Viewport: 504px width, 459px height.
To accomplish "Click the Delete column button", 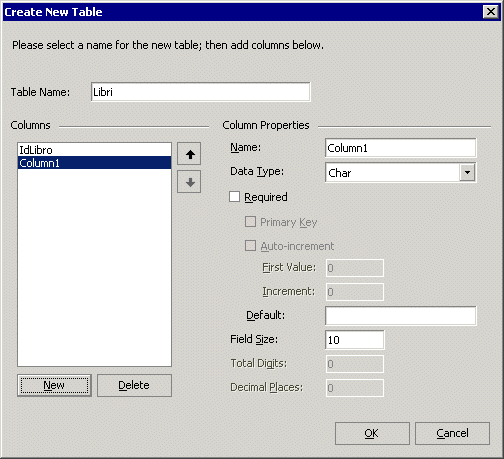I will point(134,385).
